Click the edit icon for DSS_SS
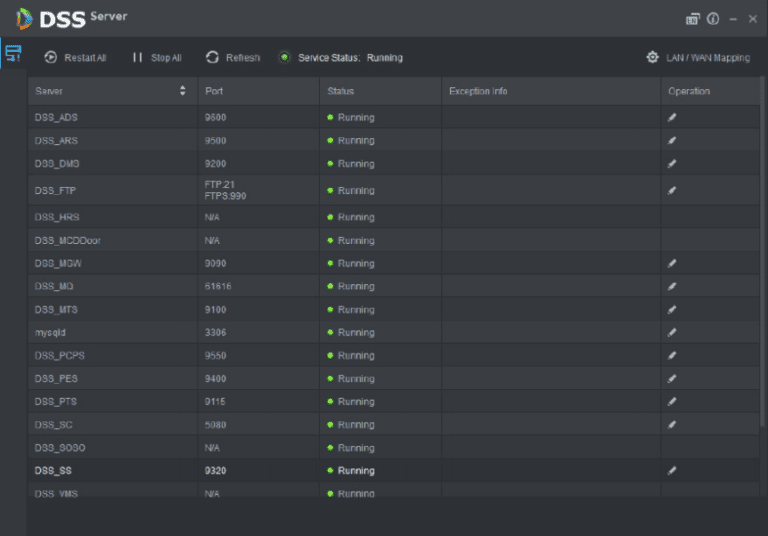The image size is (768, 536). coord(672,470)
